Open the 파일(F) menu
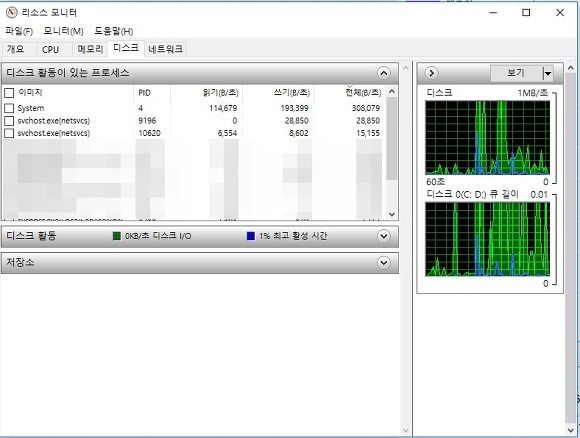 (19, 31)
